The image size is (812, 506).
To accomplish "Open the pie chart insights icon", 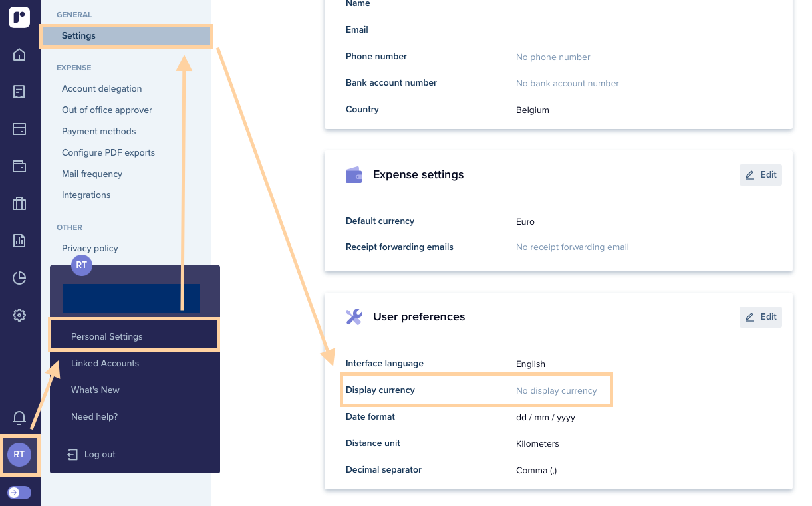I will point(19,278).
